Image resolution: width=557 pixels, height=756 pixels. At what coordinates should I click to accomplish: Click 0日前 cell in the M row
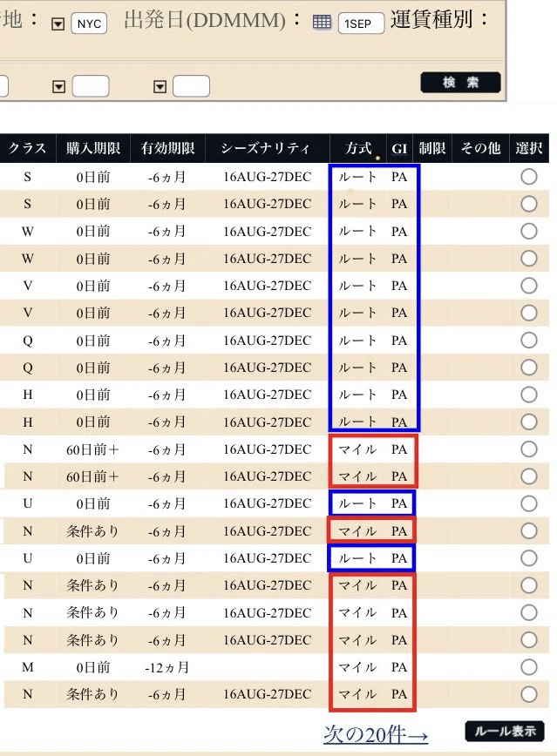[x=93, y=667]
